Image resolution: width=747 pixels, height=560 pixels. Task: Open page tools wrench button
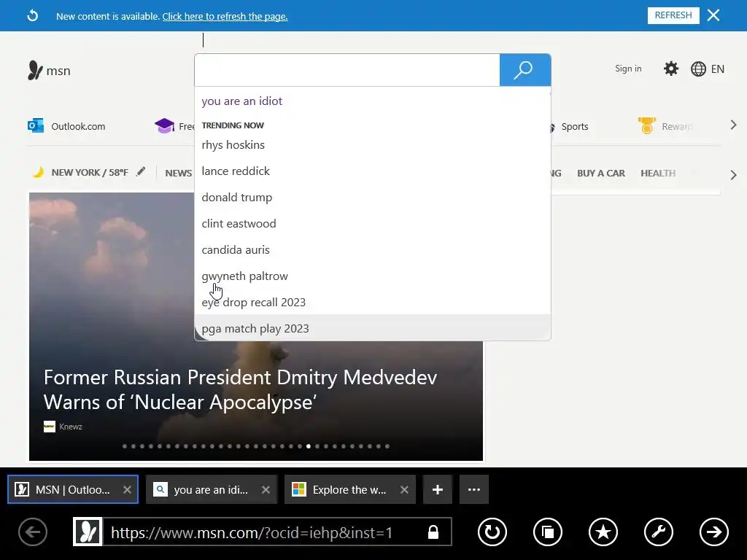click(x=659, y=532)
